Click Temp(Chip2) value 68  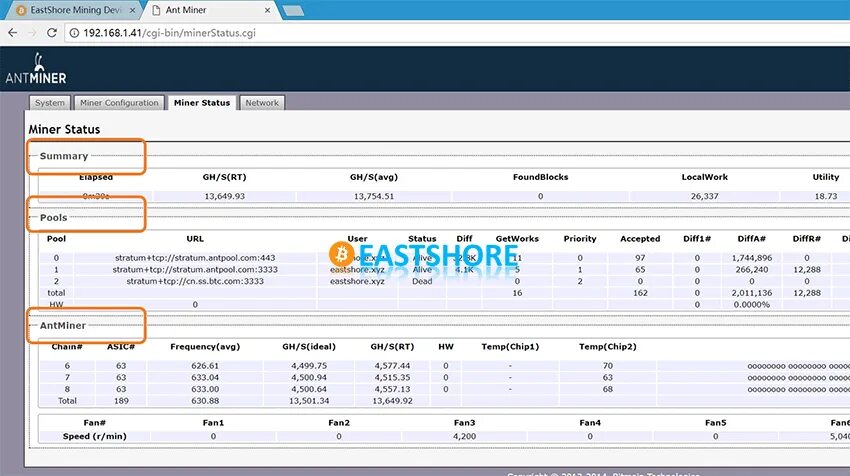click(x=608, y=389)
